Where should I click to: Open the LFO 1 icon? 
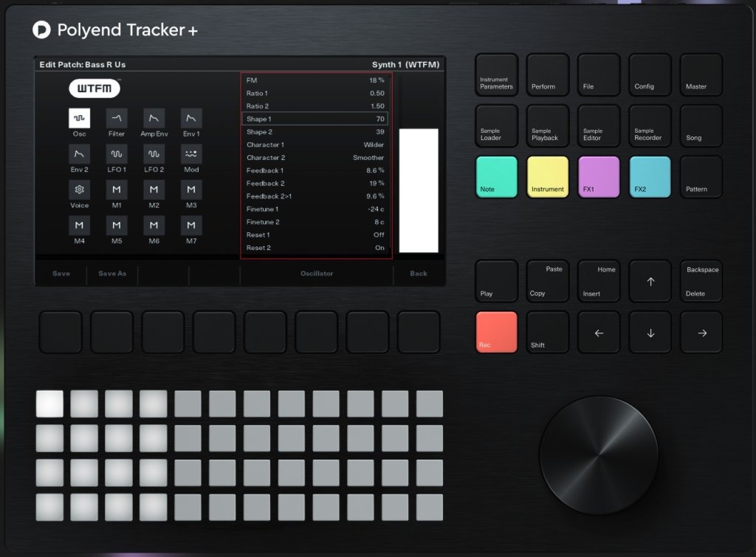116,153
